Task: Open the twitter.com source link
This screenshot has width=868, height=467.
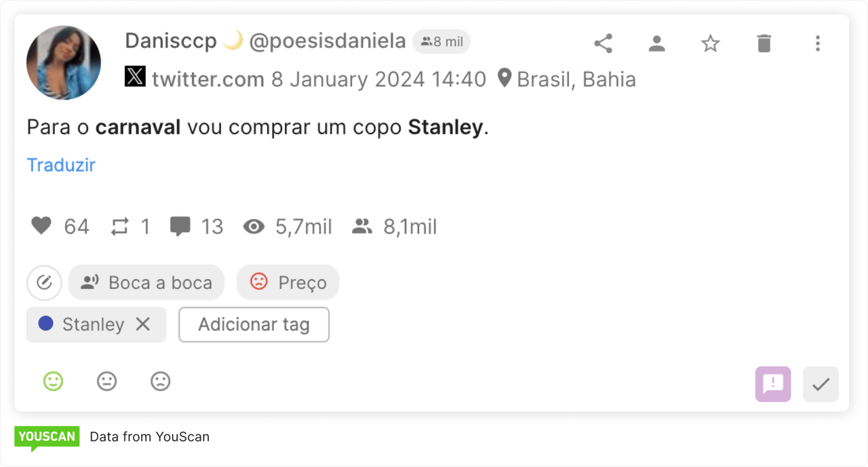Action: (x=208, y=80)
